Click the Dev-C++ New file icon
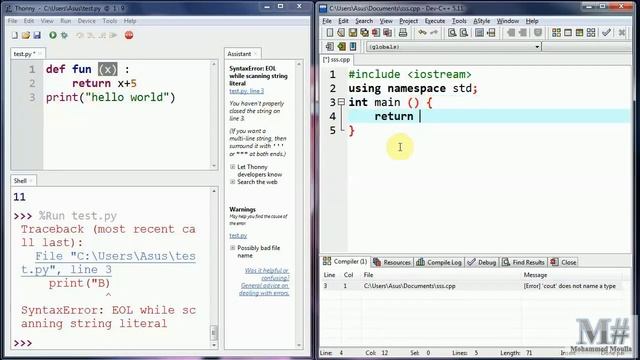Screen dimensions: 640x360 pyautogui.click(x=329, y=33)
